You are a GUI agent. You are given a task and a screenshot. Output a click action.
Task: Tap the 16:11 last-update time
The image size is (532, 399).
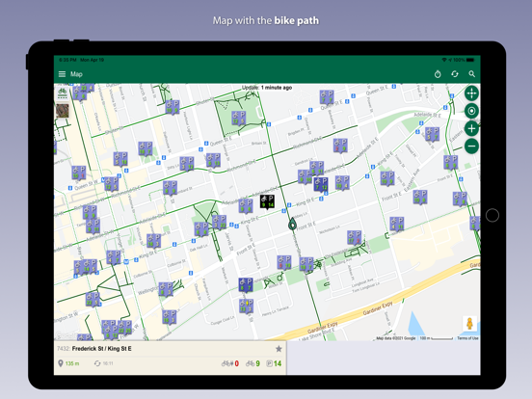click(x=103, y=363)
